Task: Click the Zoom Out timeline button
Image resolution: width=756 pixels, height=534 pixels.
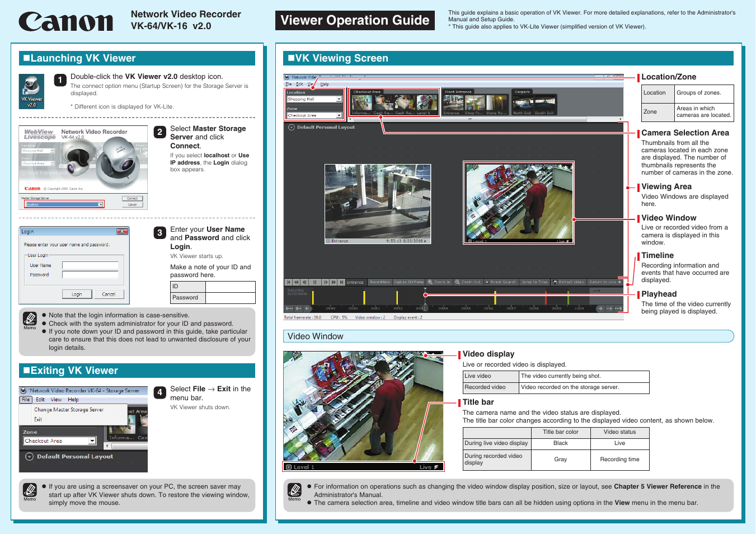Action: click(467, 282)
